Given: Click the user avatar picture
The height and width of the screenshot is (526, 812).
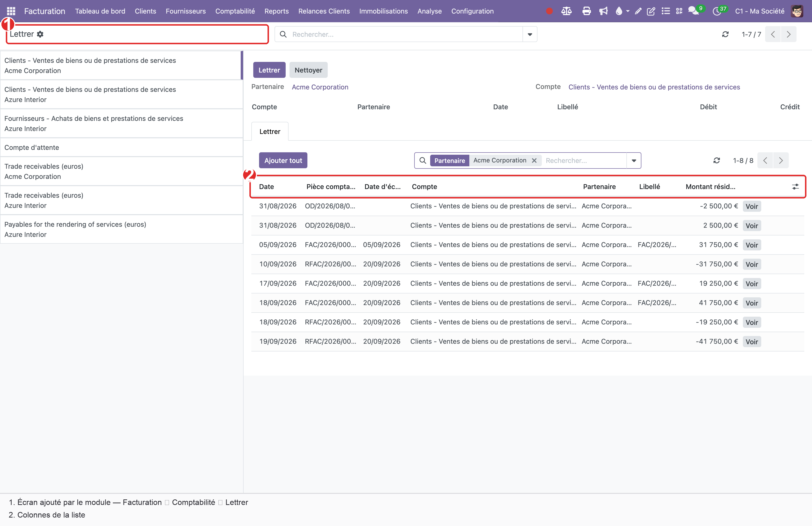Looking at the screenshot, I should (797, 11).
